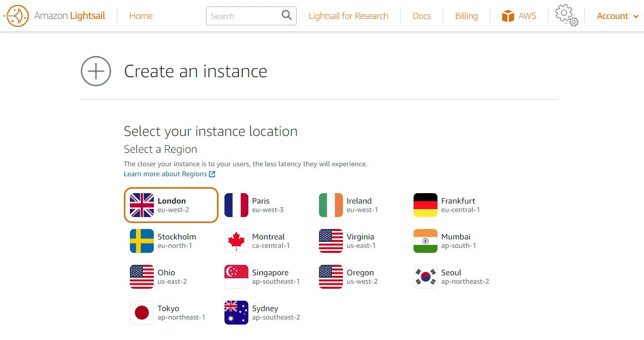Image resolution: width=644 pixels, height=340 pixels.
Task: Click the Create an instance heading
Action: tap(196, 71)
